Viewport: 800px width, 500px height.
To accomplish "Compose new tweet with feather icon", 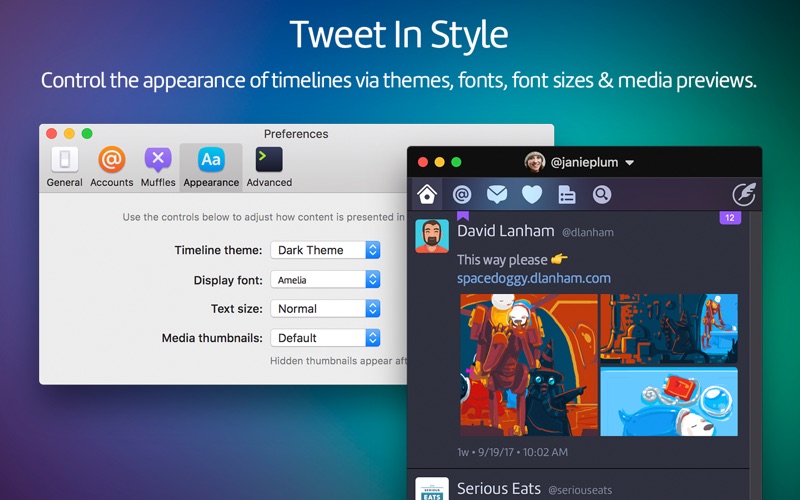I will click(x=742, y=194).
